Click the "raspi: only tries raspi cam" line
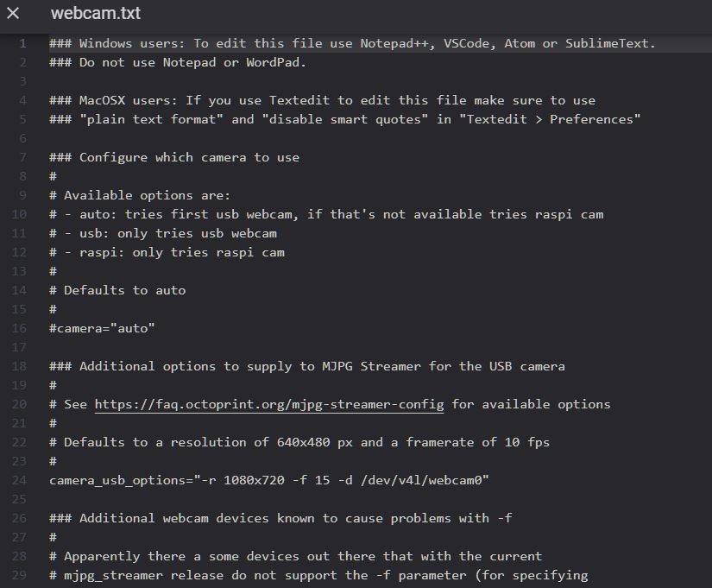Viewport: 712px width, 588px height. 173,252
